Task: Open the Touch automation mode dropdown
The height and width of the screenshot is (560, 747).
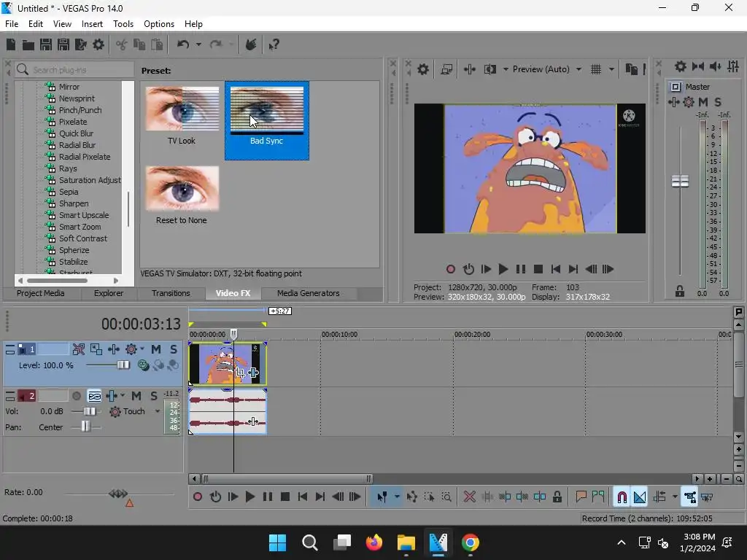Action: [158, 411]
